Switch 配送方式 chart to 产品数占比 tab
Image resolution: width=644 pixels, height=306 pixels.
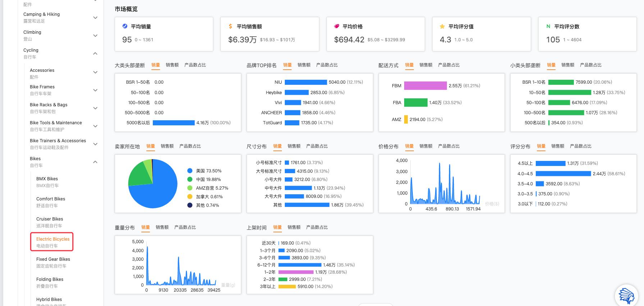point(449,65)
